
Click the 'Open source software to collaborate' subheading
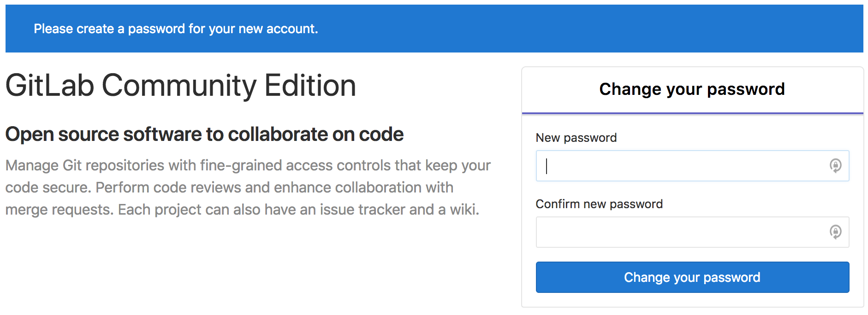(x=204, y=134)
